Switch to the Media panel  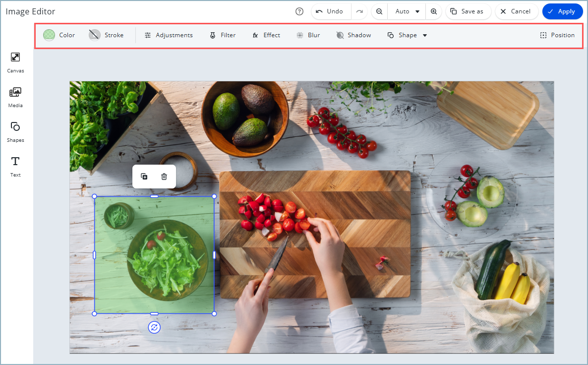(x=15, y=97)
